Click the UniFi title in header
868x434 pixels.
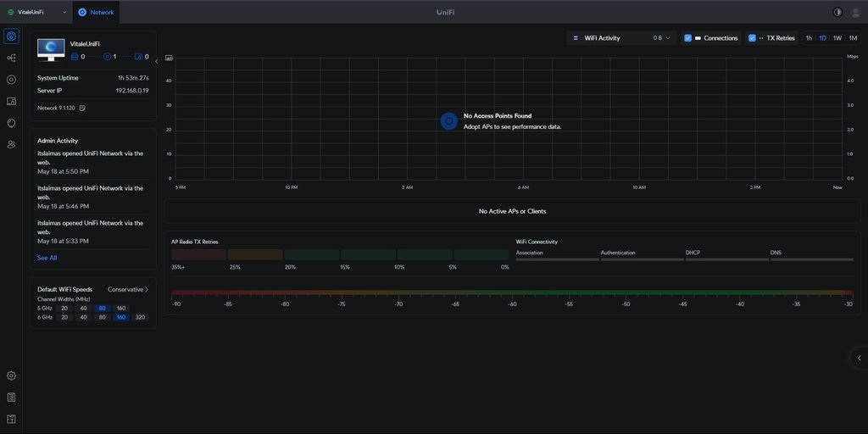tap(445, 12)
